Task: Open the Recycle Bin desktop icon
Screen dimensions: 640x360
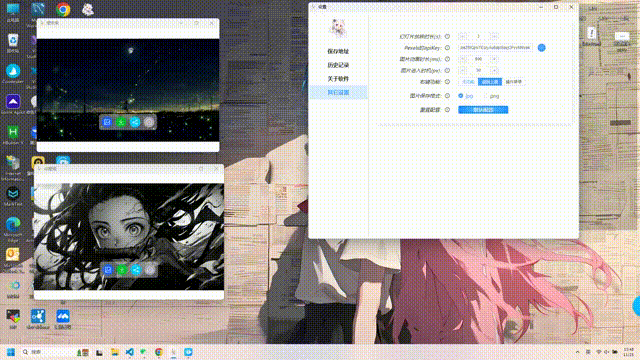Action: pyautogui.click(x=13, y=42)
